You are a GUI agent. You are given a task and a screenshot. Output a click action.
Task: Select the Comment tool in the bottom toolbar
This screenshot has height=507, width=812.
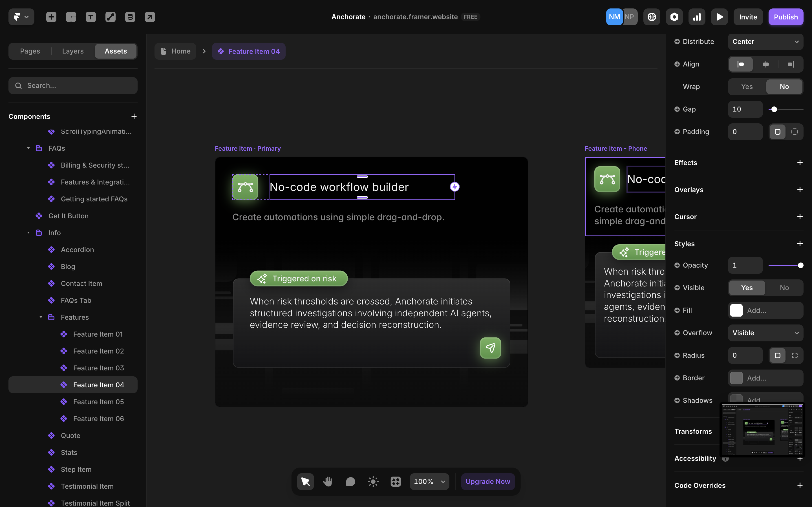[x=350, y=481]
